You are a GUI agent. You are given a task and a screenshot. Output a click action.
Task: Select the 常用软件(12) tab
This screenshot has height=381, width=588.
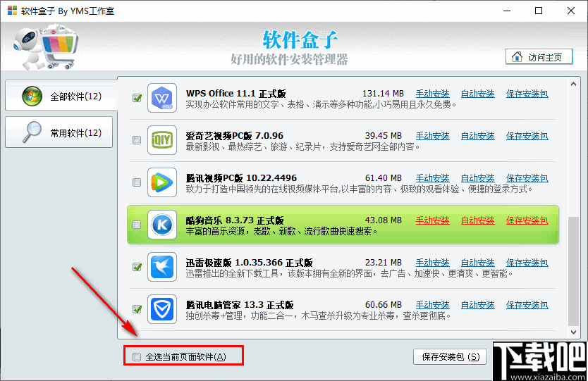coord(59,132)
